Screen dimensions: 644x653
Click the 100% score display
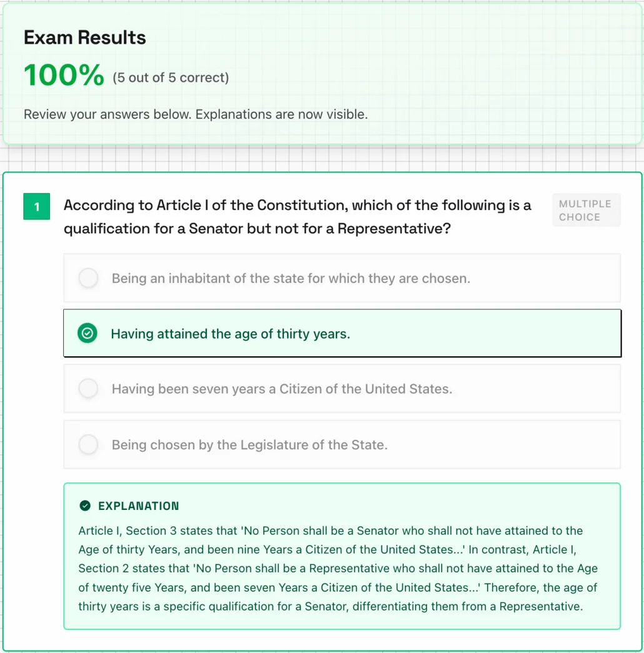pos(63,74)
